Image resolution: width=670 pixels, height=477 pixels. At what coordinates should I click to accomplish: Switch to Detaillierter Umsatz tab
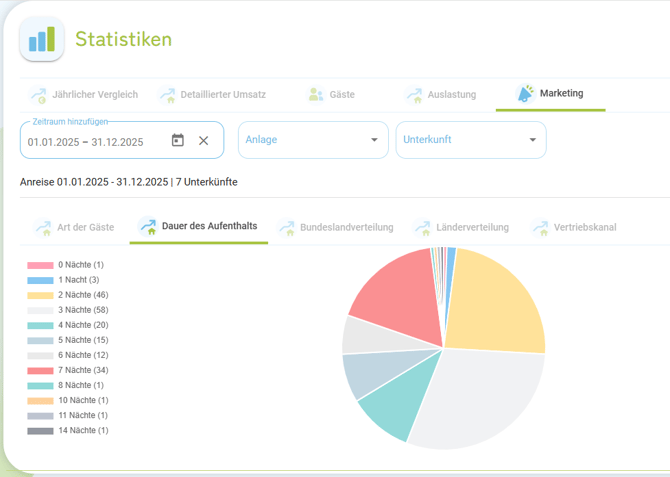212,95
